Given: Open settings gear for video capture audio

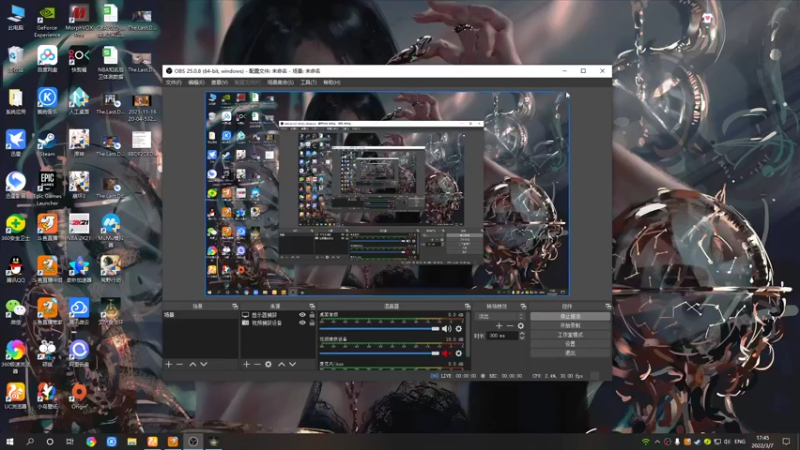Looking at the screenshot, I should coord(459,353).
